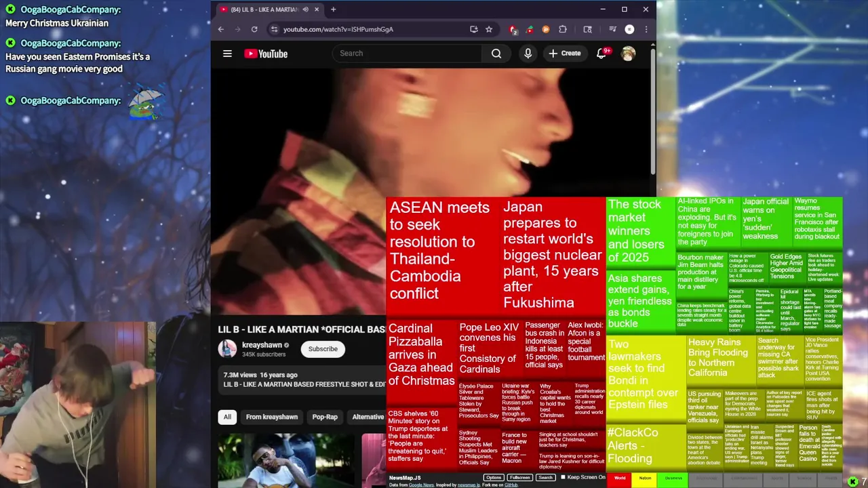Open YouTube notifications bell
Image resolution: width=868 pixels, height=488 pixels.
[x=601, y=54]
